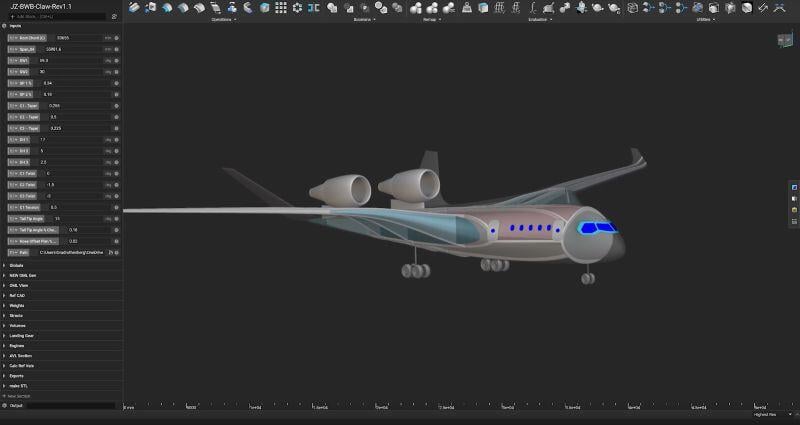Open the Utilities toolbar dropdown

point(706,19)
